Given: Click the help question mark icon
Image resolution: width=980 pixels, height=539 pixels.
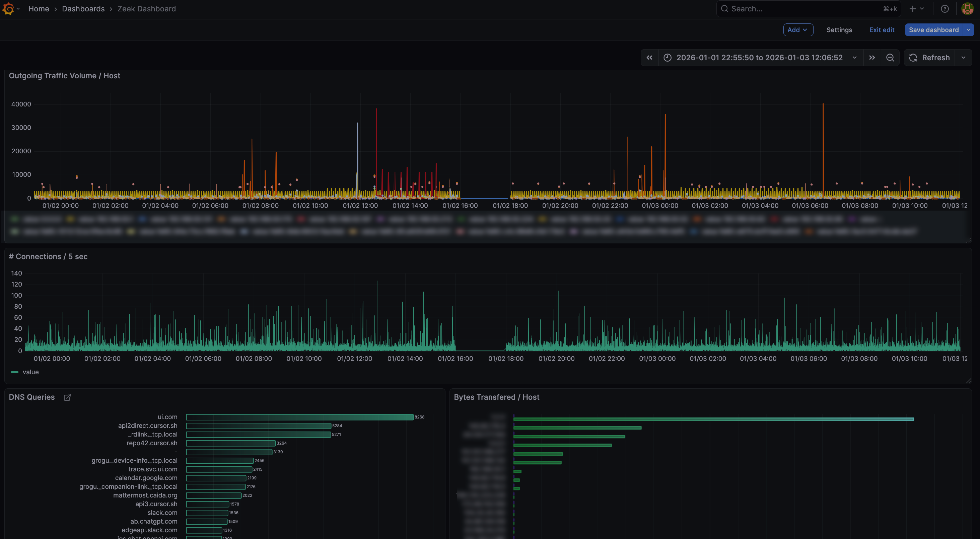Looking at the screenshot, I should pos(944,8).
